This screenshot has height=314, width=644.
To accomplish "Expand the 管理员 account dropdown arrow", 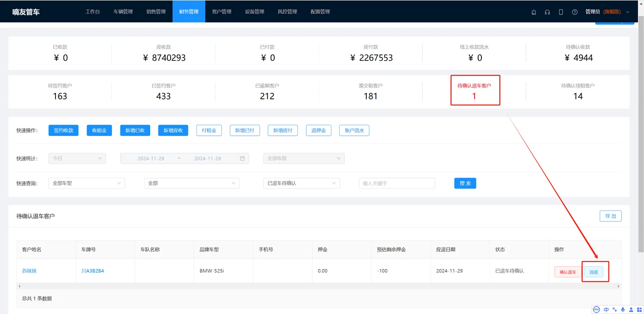I will (x=627, y=12).
